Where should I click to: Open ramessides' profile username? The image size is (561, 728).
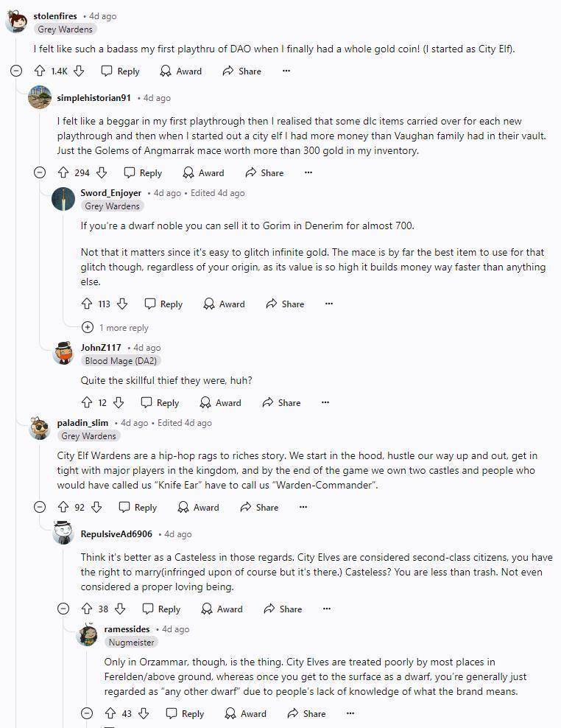tap(127, 629)
